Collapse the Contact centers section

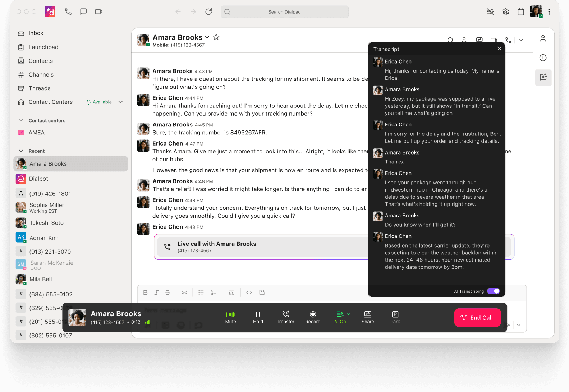pyautogui.click(x=21, y=120)
